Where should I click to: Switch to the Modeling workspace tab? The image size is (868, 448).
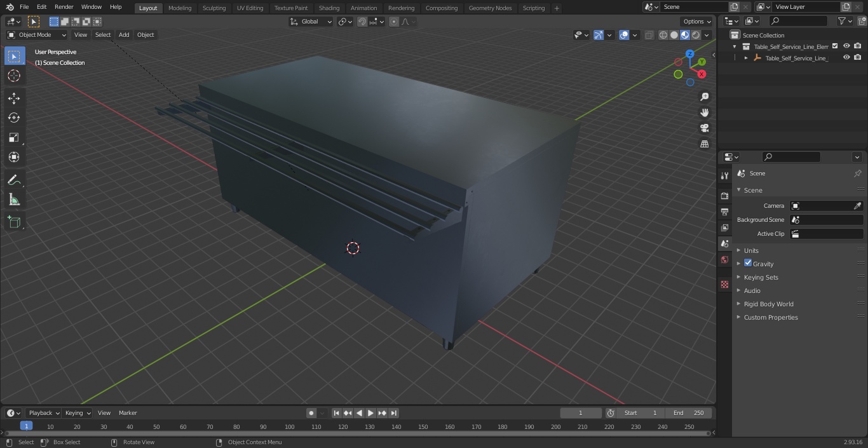180,8
